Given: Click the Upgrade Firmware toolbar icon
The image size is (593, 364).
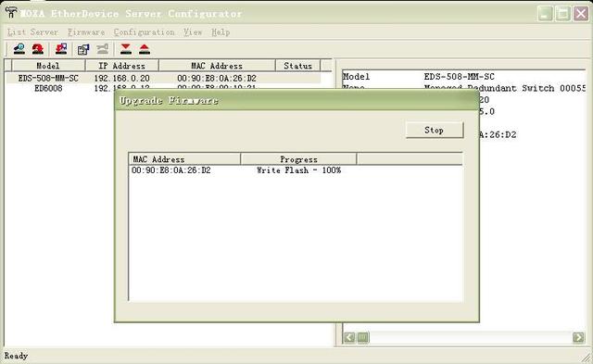Looking at the screenshot, I should [61, 49].
